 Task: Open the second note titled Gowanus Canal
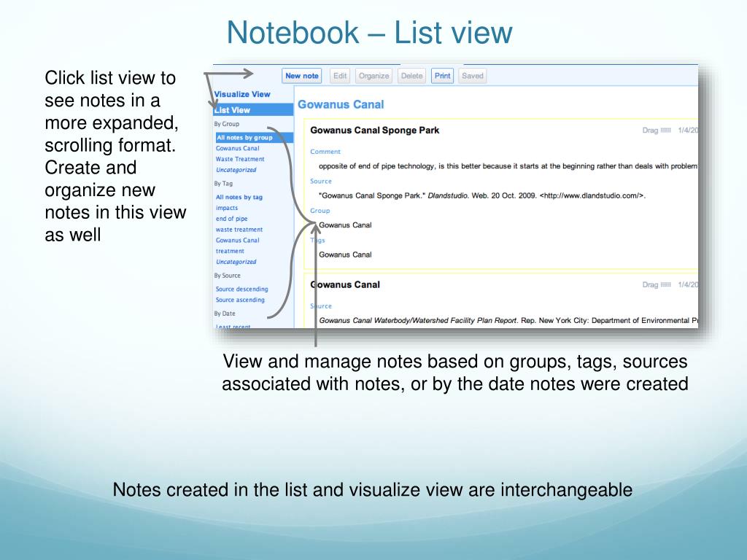pyautogui.click(x=345, y=284)
